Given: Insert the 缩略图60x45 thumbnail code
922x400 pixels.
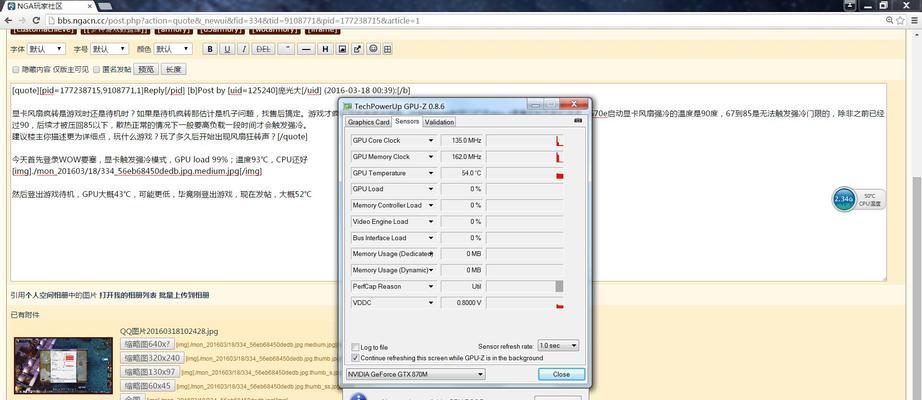Looking at the screenshot, I should coord(147,386).
